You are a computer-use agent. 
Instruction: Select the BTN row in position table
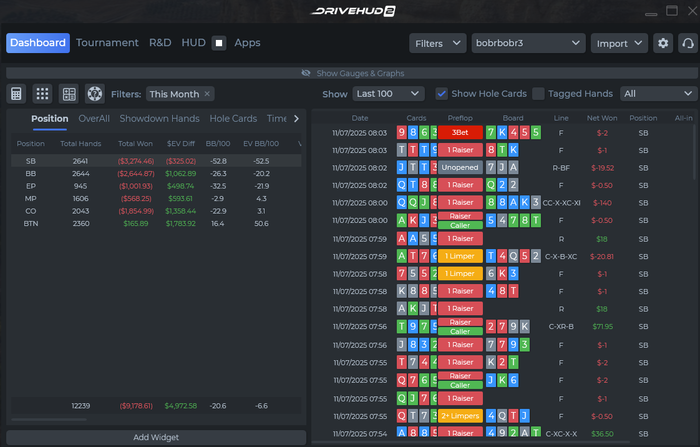(156, 224)
